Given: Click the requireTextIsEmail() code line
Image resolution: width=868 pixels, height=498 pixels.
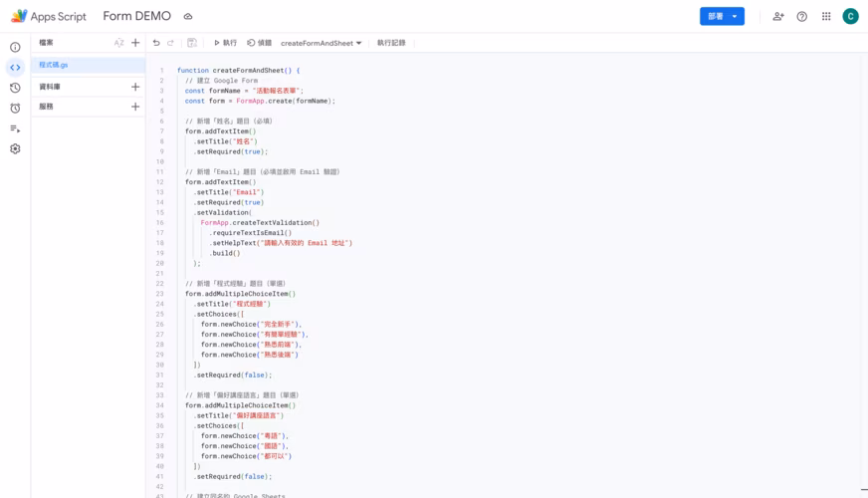Looking at the screenshot, I should coord(250,233).
